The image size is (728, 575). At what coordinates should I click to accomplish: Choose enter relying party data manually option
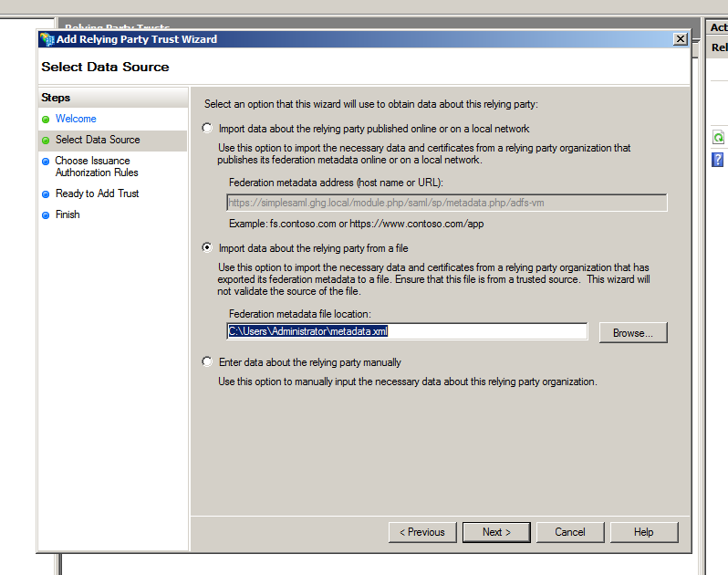pos(208,362)
